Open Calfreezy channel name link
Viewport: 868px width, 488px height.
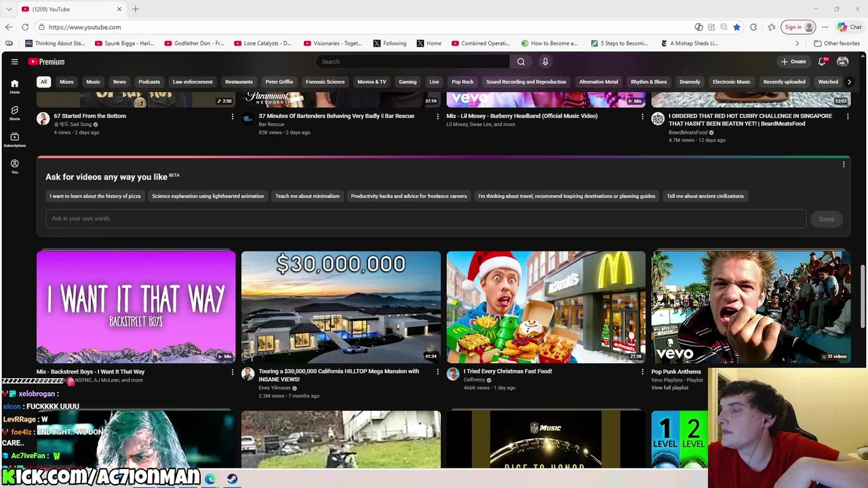tap(474, 380)
